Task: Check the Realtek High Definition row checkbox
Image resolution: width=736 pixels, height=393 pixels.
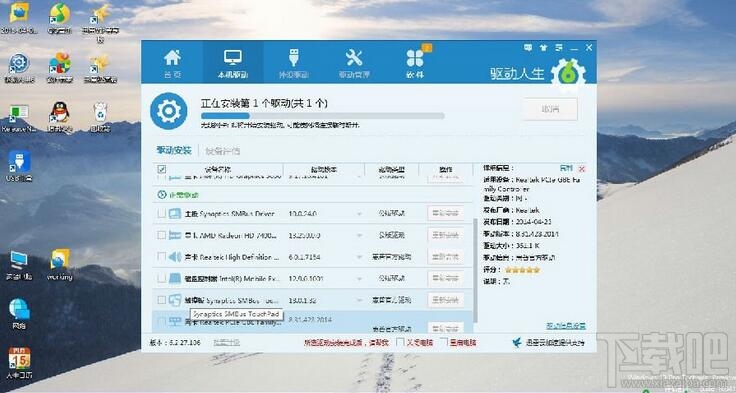Action: coord(161,256)
